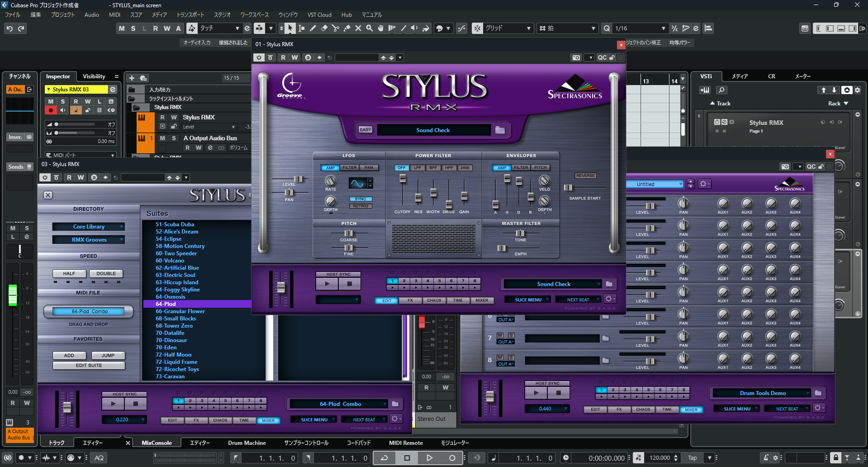The image size is (868, 467).
Task: Select the Line tool
Action: pyautogui.click(x=403, y=28)
